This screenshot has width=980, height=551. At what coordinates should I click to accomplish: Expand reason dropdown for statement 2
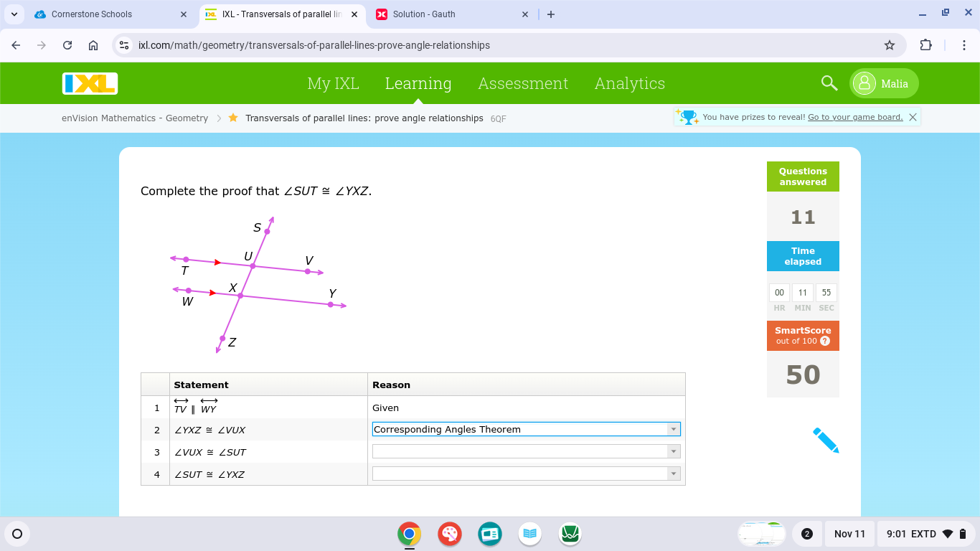click(x=673, y=430)
